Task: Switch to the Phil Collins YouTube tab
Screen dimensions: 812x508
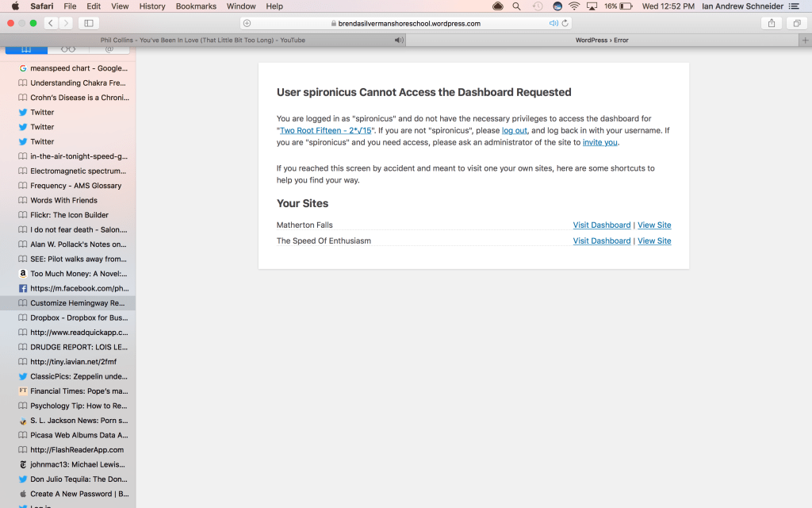Action: point(203,40)
